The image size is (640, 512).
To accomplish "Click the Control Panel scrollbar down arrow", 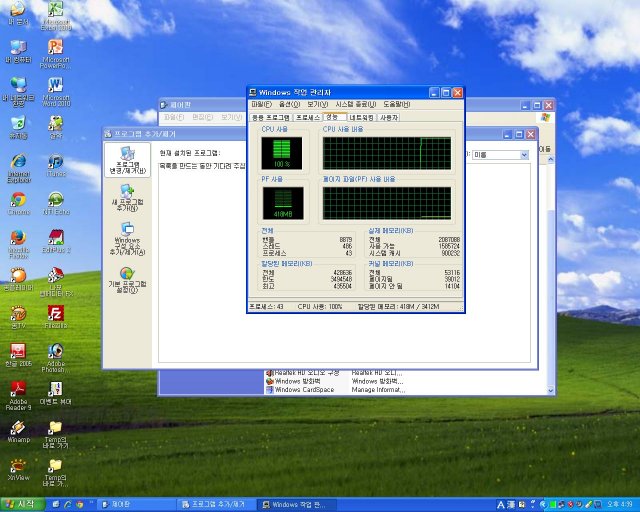I will click(x=551, y=390).
